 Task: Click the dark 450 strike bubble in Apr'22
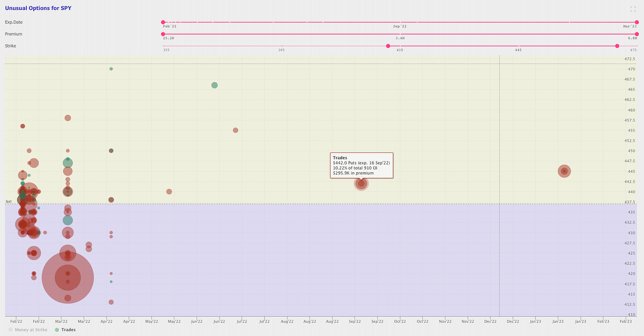(111, 151)
